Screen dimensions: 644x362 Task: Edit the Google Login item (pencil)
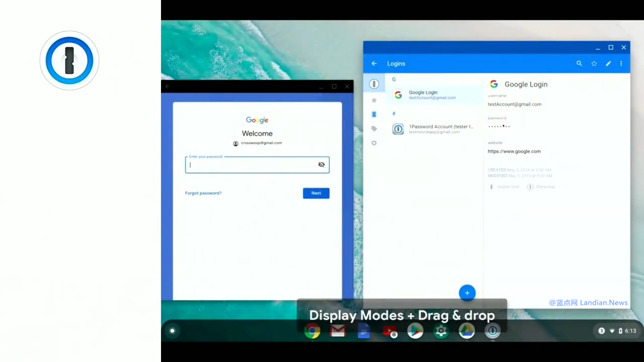tap(608, 63)
